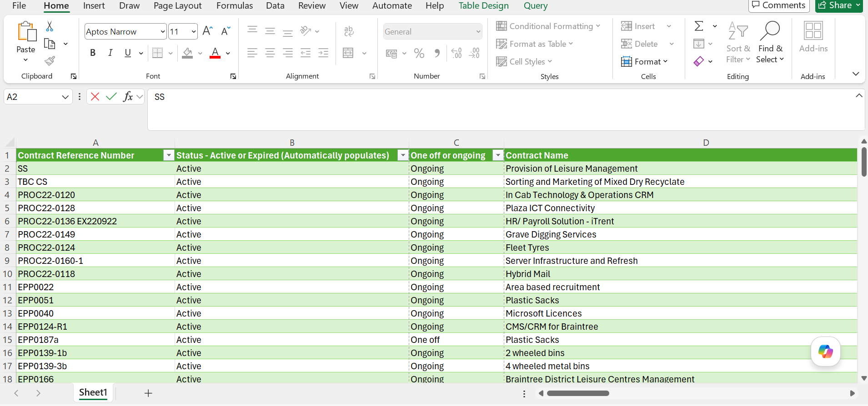The width and height of the screenshot is (868, 406).
Task: Open Contract Reference Number filter dropdown
Action: [169, 155]
